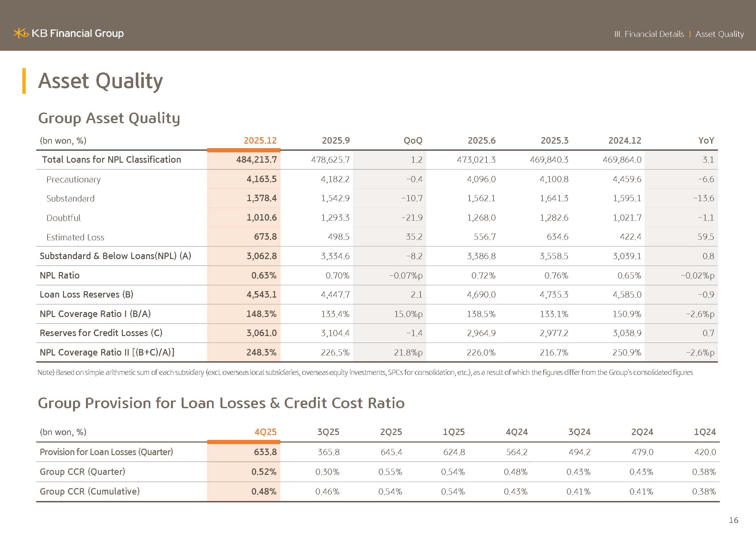Screen dimensions: 756x535
Task: Click the Group Asset Quality heading
Action: pos(109,118)
